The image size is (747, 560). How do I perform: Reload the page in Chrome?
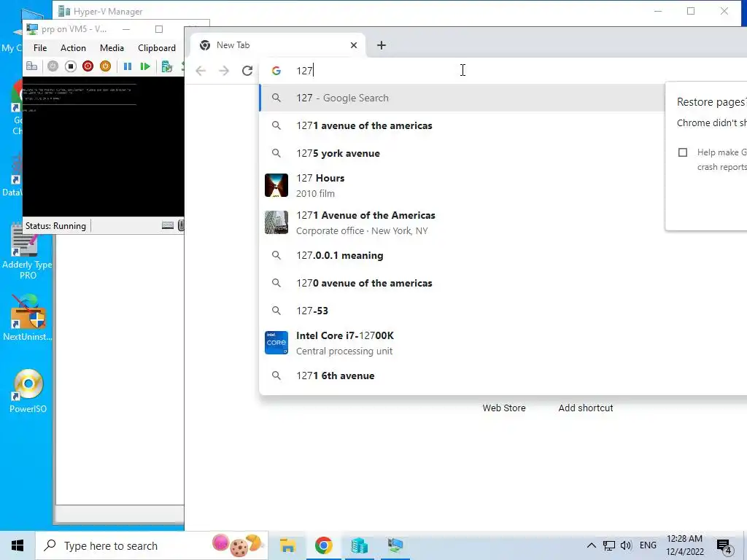[x=247, y=71]
